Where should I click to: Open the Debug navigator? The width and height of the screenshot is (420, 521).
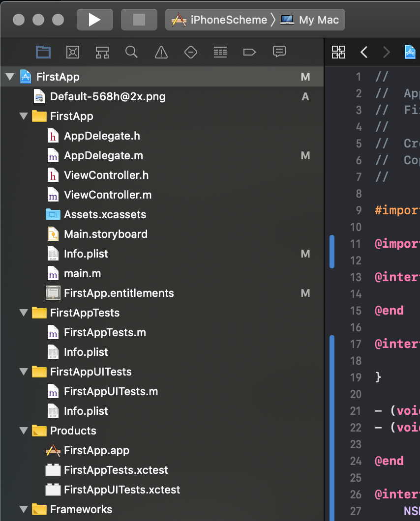(220, 52)
